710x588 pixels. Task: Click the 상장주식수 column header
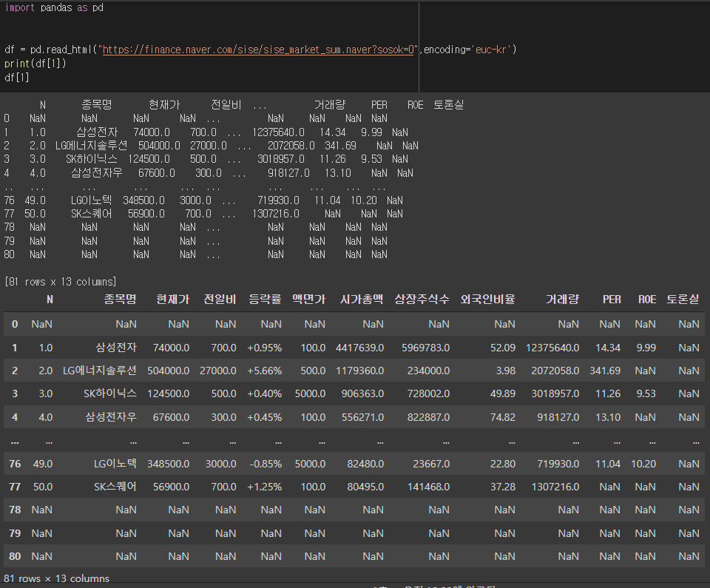click(x=422, y=299)
